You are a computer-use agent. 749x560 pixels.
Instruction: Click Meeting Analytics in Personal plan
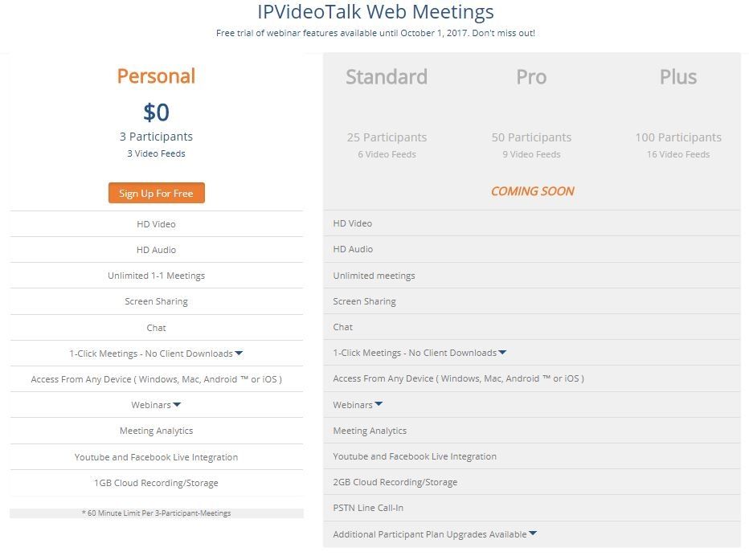pyautogui.click(x=156, y=431)
